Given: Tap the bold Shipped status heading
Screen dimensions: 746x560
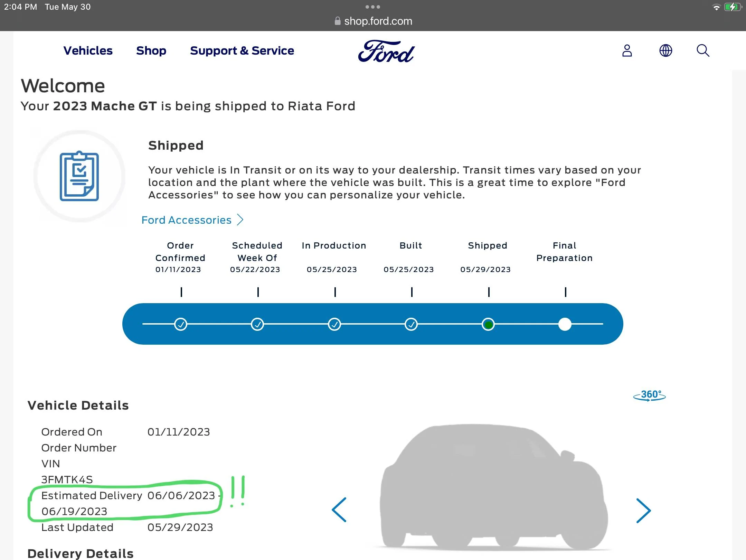Looking at the screenshot, I should pyautogui.click(x=176, y=145).
